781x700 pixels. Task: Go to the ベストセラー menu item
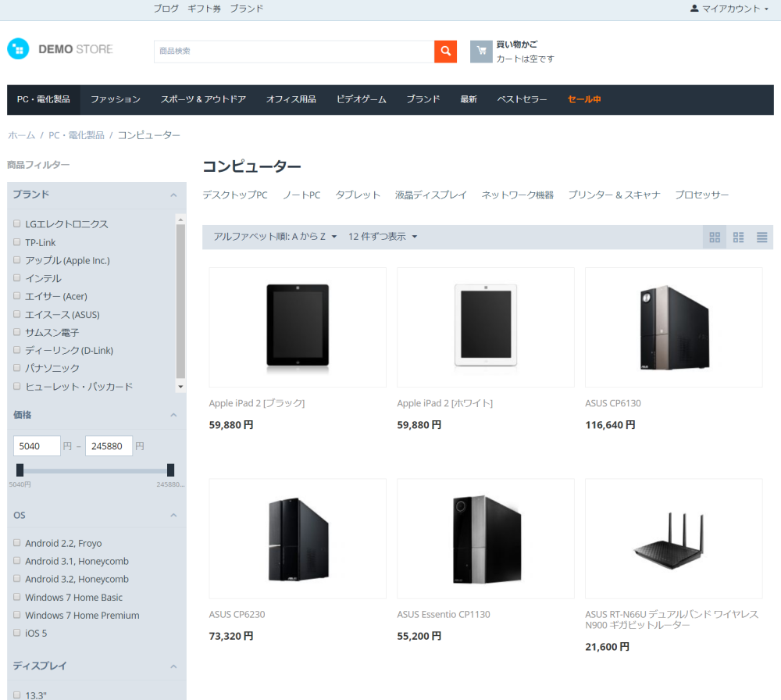[x=522, y=99]
